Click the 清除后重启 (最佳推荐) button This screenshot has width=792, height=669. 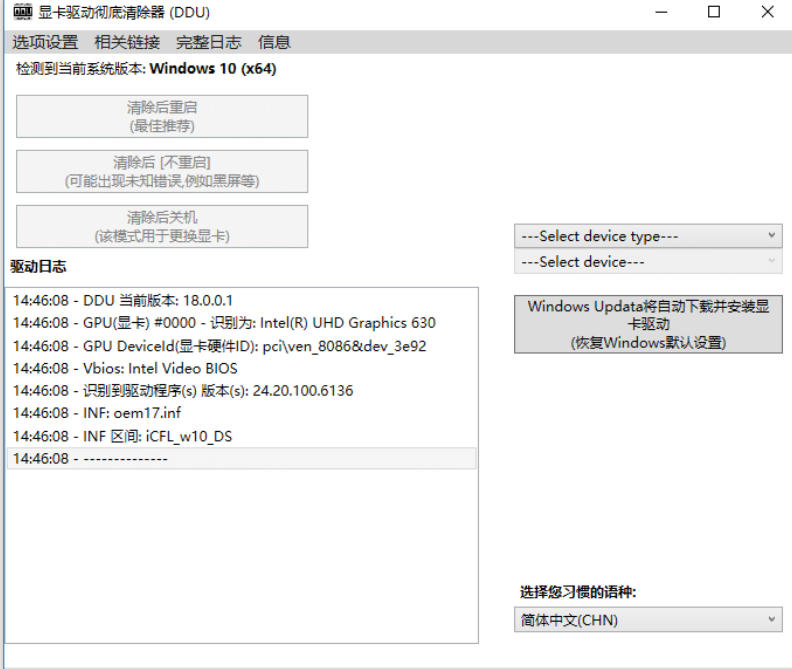[x=162, y=116]
